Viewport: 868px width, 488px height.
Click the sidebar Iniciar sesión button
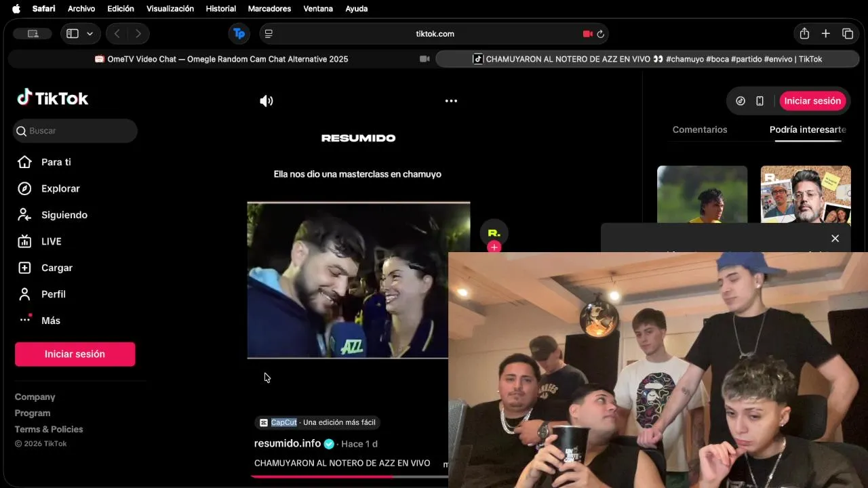(75, 354)
